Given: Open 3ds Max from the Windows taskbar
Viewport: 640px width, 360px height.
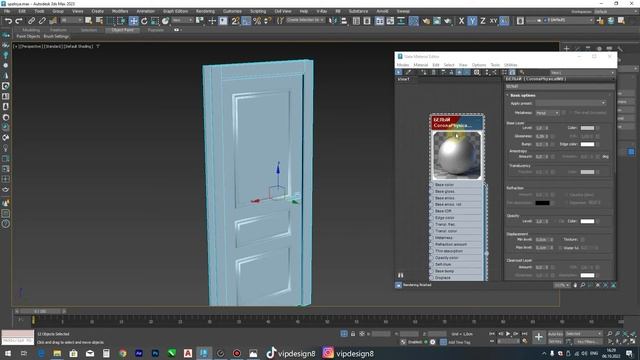Looking at the screenshot, I should [x=204, y=353].
